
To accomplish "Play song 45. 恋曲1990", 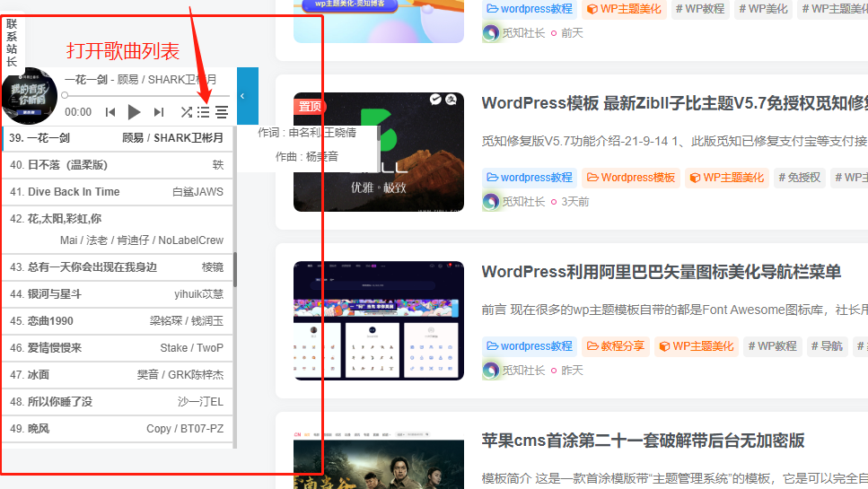I will [x=118, y=321].
